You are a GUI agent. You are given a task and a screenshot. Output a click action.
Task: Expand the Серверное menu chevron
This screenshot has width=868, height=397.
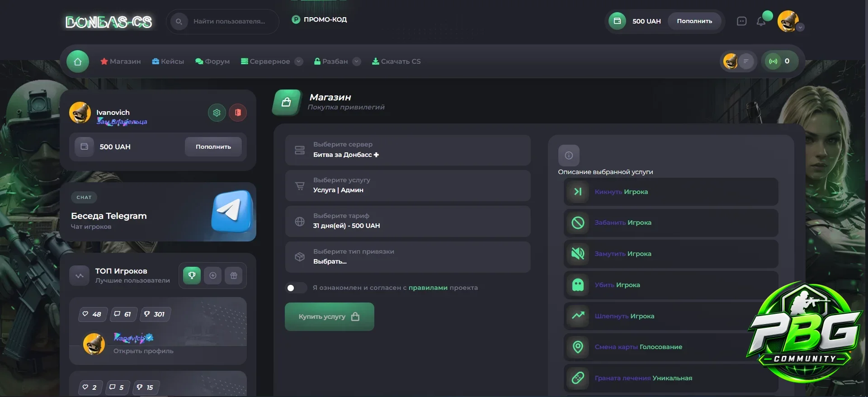pyautogui.click(x=299, y=61)
